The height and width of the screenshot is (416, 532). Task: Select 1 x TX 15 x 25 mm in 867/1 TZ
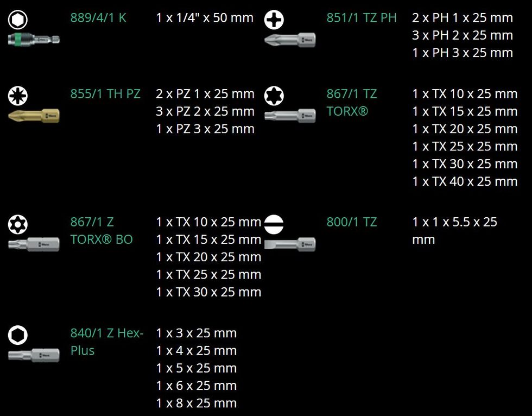[x=465, y=111]
